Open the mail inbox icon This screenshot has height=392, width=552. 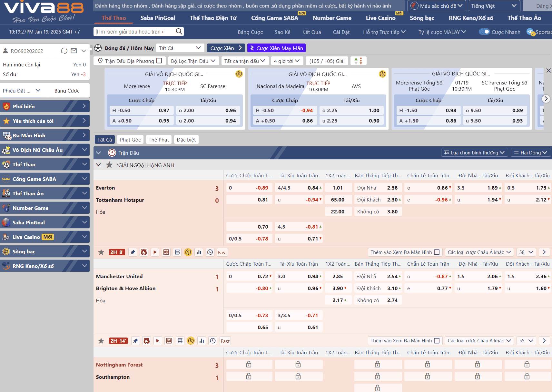pyautogui.click(x=74, y=51)
